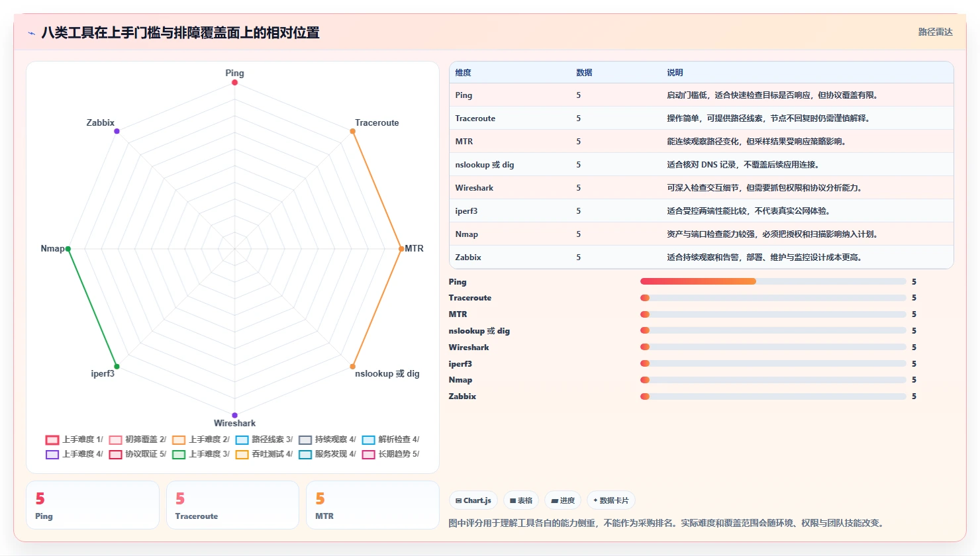The image size is (980, 556).
Task: Click the Zabbix progress bar
Action: coord(773,396)
